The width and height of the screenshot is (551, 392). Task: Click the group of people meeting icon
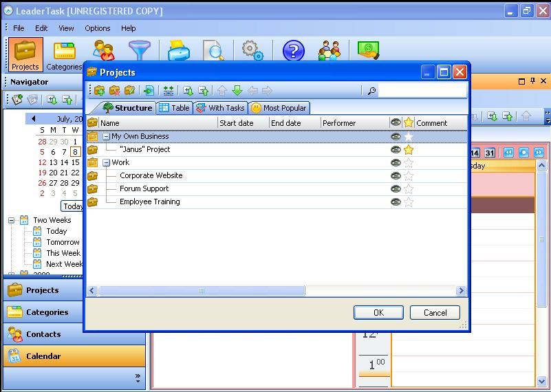coord(329,50)
